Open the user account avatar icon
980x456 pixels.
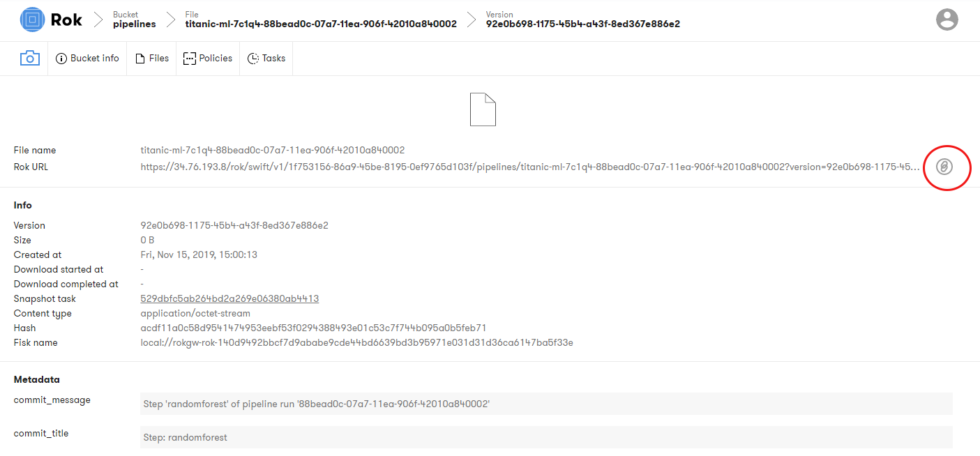(x=947, y=20)
